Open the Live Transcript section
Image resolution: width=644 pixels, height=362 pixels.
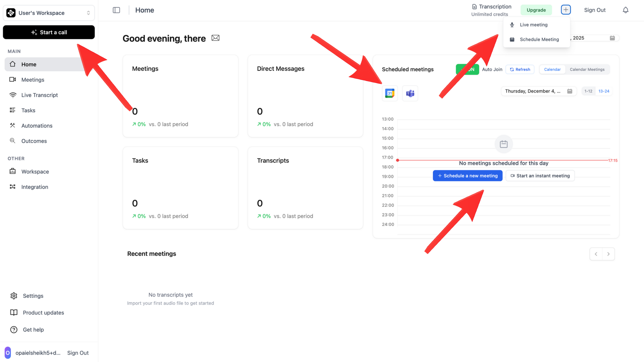pos(39,95)
